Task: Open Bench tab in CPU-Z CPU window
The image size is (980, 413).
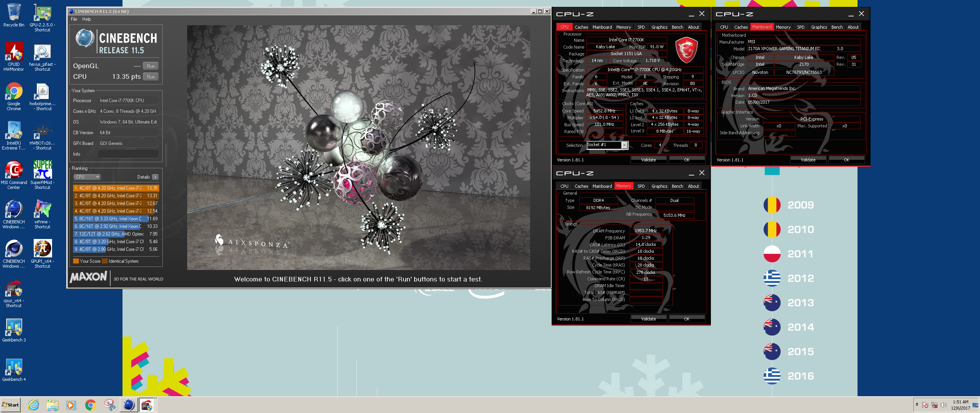Action: click(x=677, y=27)
